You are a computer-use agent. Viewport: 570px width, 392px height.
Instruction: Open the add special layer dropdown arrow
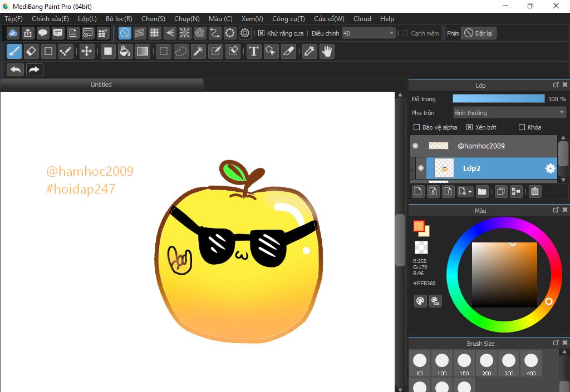(470, 192)
